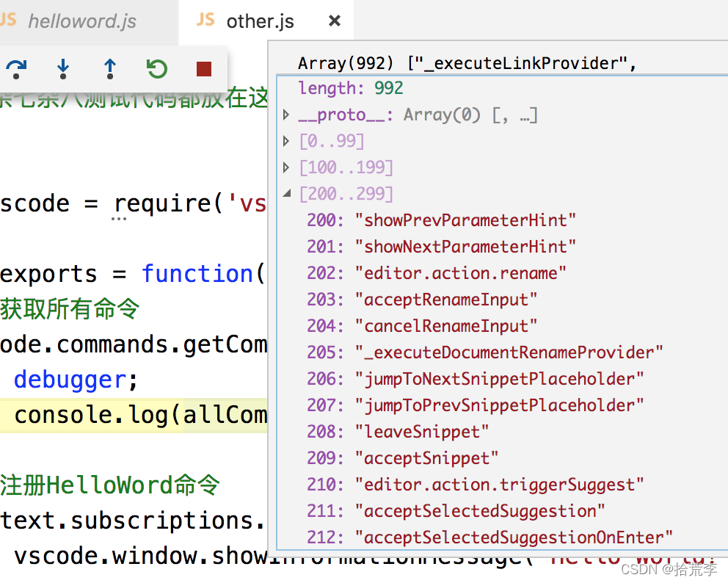Close the other.js tab
728x583 pixels.
coord(335,21)
